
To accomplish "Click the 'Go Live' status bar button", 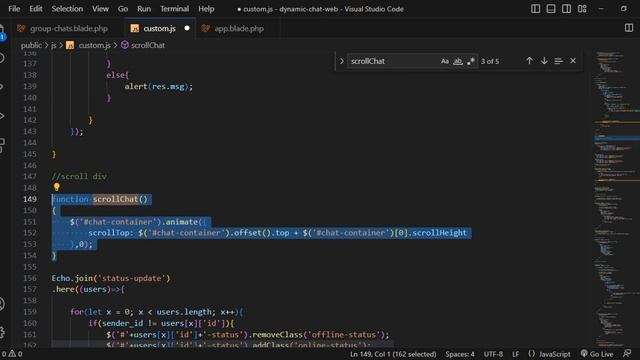I will (x=597, y=354).
